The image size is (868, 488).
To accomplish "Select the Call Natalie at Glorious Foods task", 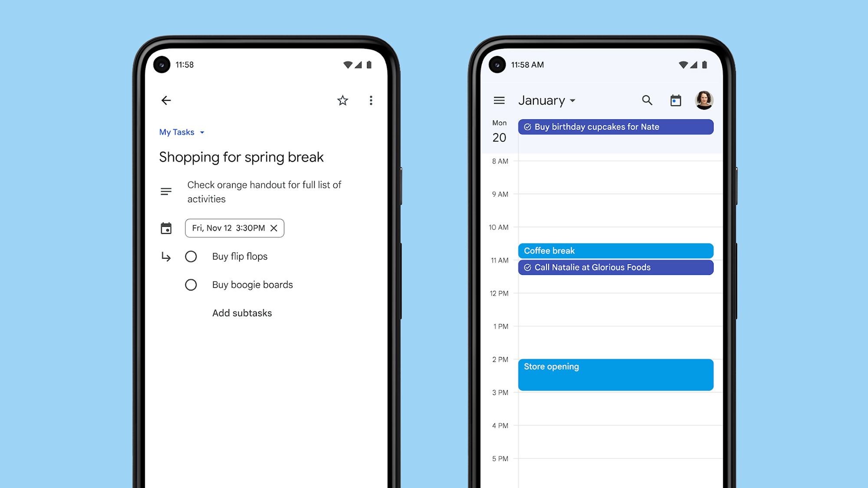I will coord(615,267).
